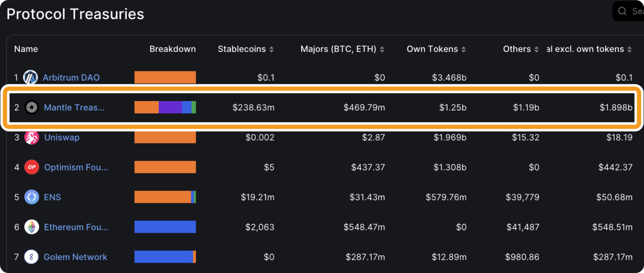Open the Uniswap treasury link
Screen dimensions: 644x273
[61, 137]
